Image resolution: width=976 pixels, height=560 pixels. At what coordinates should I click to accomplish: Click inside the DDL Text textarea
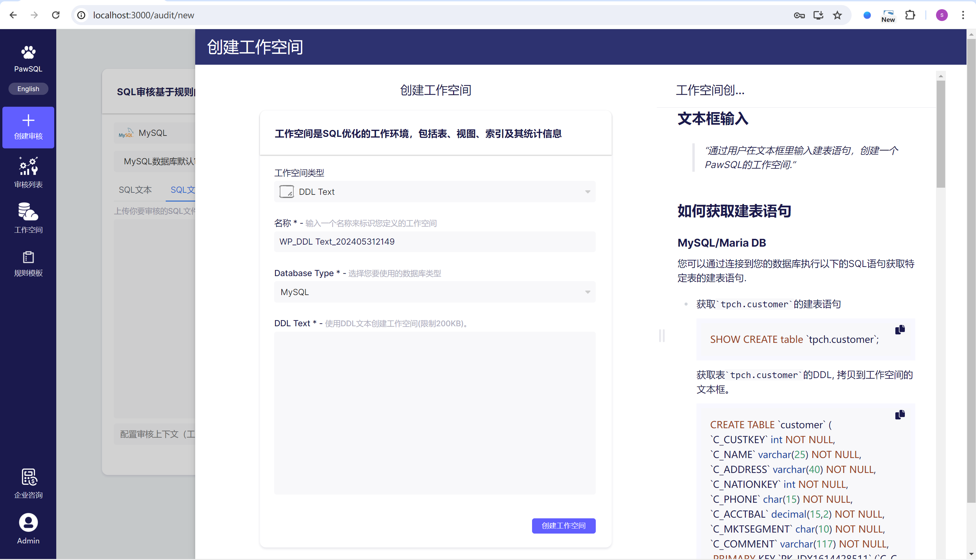point(435,413)
